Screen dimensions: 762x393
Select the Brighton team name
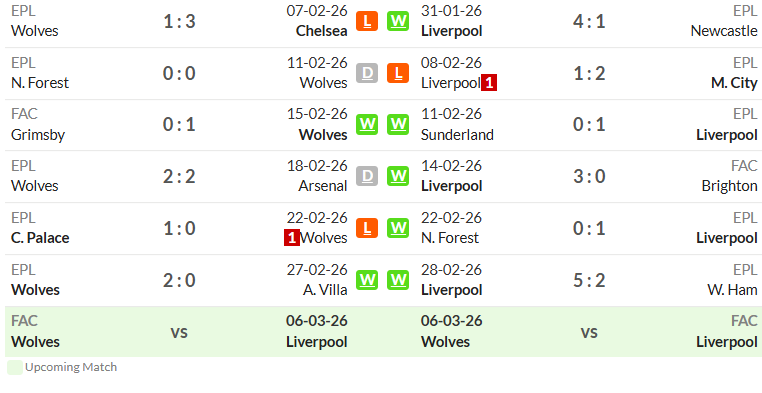[729, 186]
